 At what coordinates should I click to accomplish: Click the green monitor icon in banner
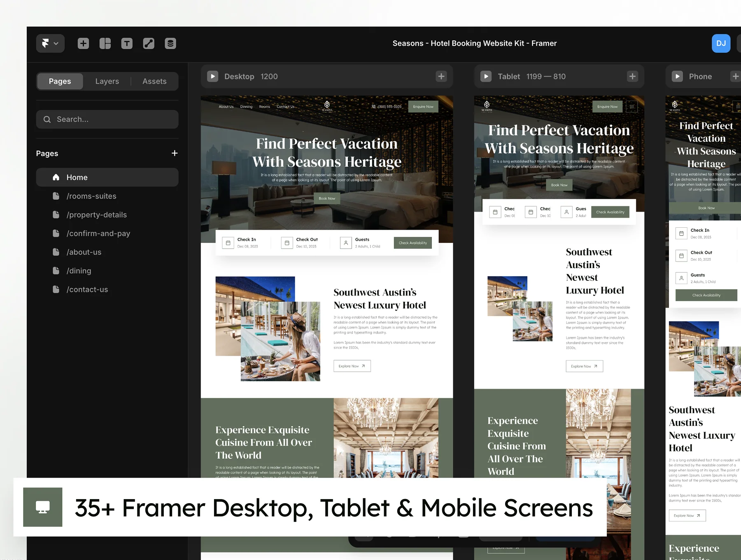43,507
